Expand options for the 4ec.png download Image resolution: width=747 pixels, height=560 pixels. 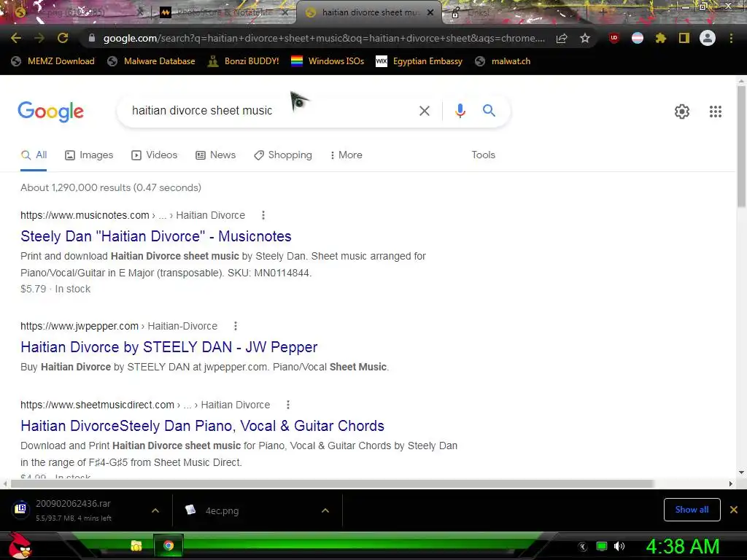point(325,510)
